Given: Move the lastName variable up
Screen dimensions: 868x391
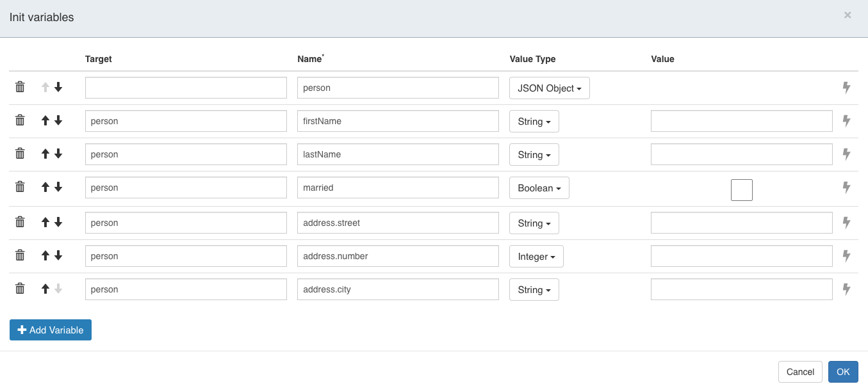Looking at the screenshot, I should click(45, 154).
